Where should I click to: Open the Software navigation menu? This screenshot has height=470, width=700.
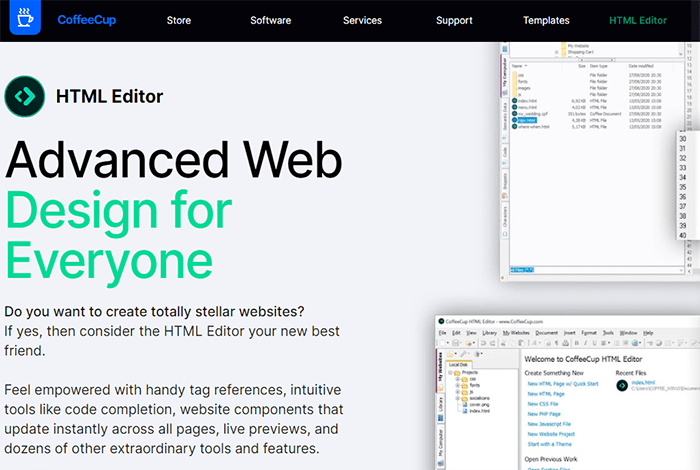click(x=270, y=20)
